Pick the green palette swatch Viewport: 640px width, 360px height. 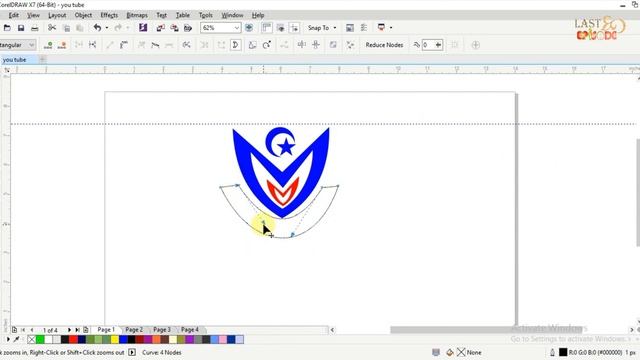click(40, 339)
